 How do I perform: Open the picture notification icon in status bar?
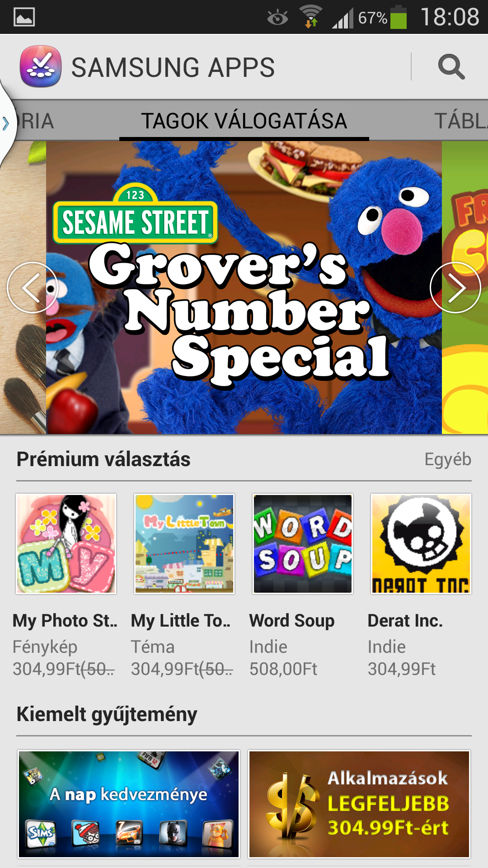24,18
